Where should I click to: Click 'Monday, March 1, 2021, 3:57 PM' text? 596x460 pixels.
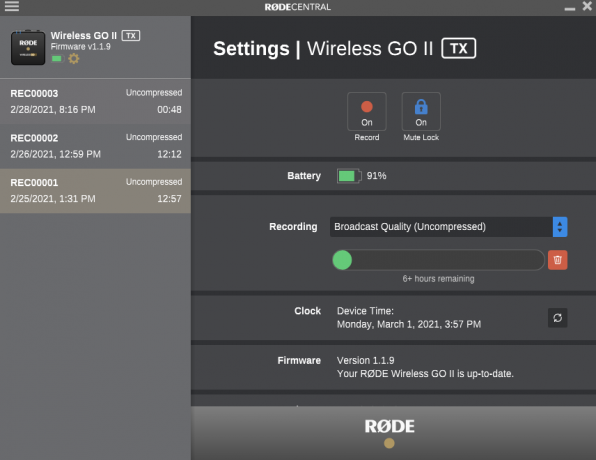point(409,324)
